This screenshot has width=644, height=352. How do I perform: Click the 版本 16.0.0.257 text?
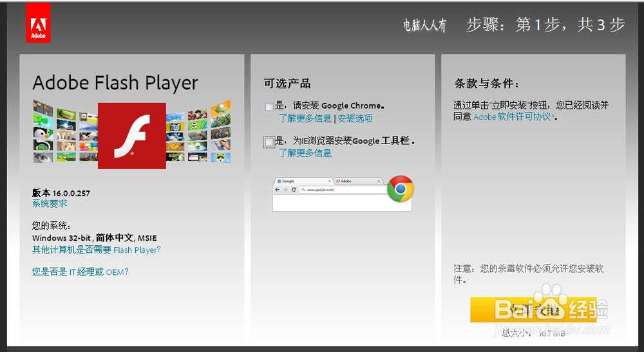(x=61, y=193)
